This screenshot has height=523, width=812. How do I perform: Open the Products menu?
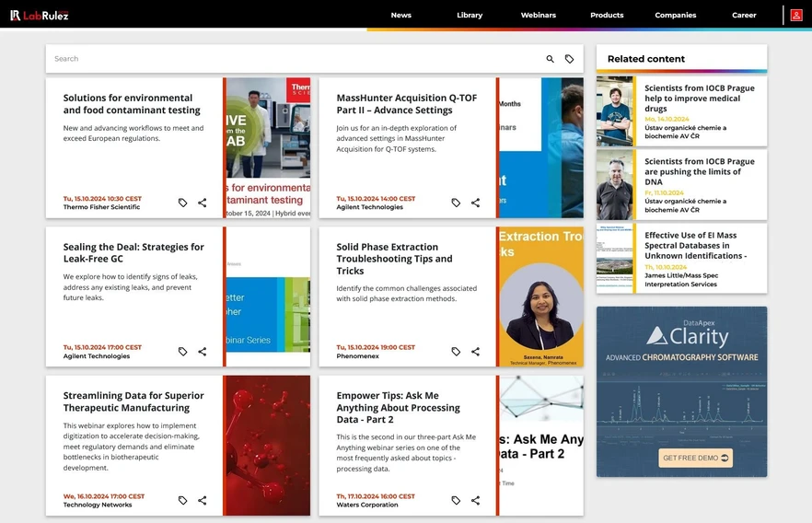pyautogui.click(x=607, y=15)
